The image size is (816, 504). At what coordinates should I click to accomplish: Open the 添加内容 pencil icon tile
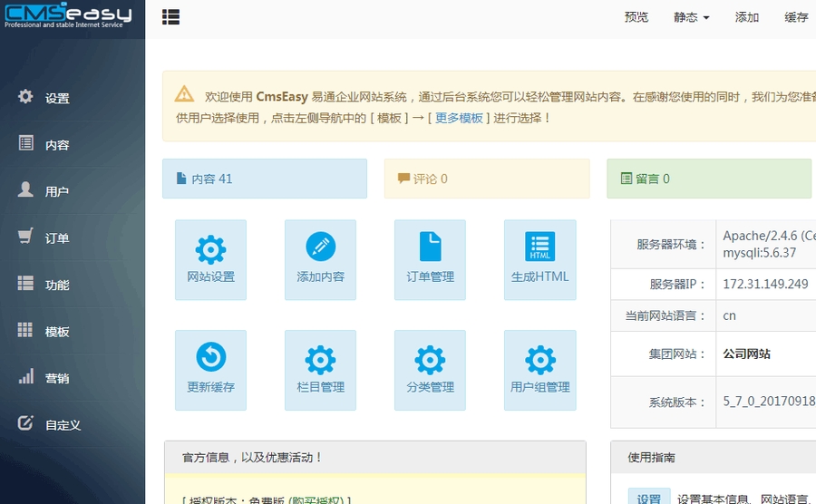320,259
